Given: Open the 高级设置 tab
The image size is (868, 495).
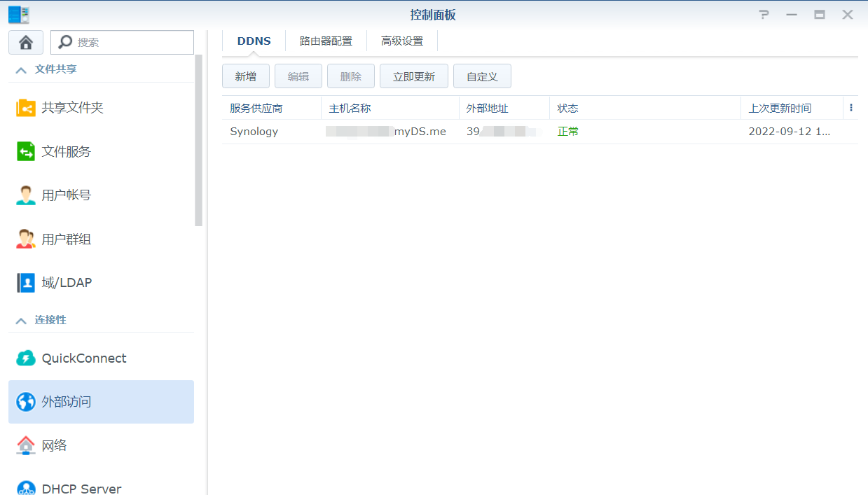Looking at the screenshot, I should click(401, 41).
